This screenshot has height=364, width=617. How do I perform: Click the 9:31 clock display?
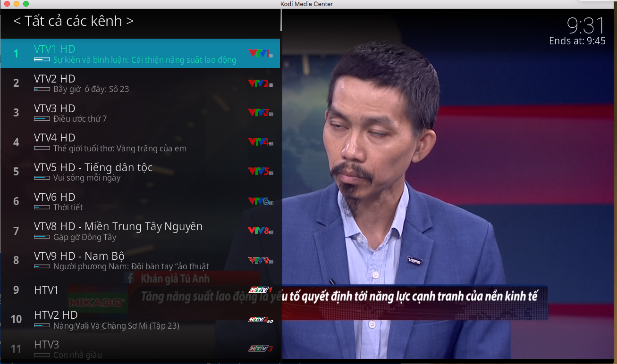(586, 25)
